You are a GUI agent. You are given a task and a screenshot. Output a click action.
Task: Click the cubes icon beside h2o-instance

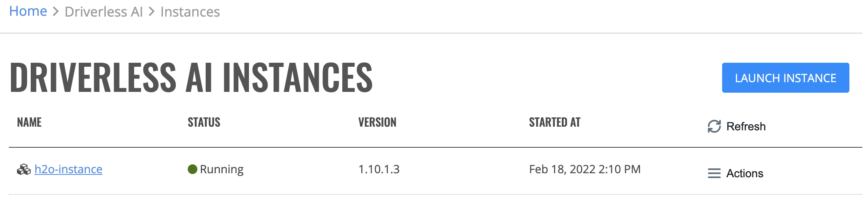[24, 169]
